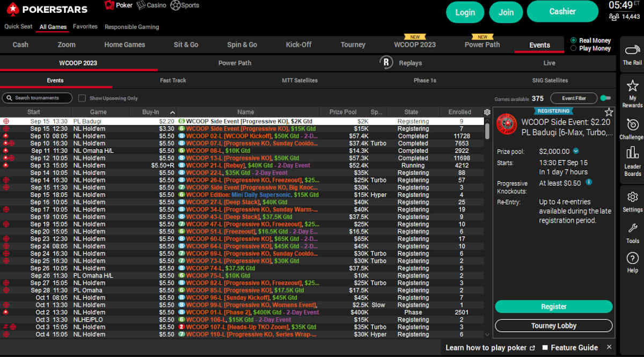Screen dimensions: 644x357
Task: Click the 6-max badge on WCOOP 08-L row
Action: (x=181, y=151)
